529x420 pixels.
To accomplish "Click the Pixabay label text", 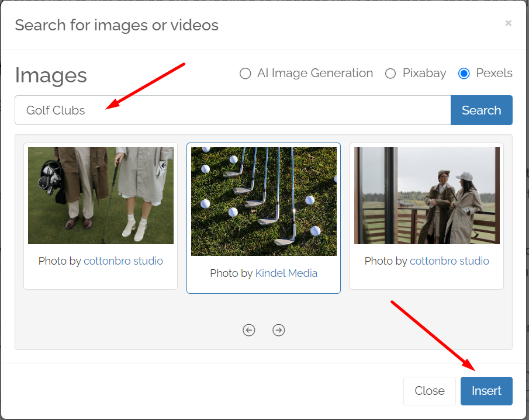I will (424, 73).
